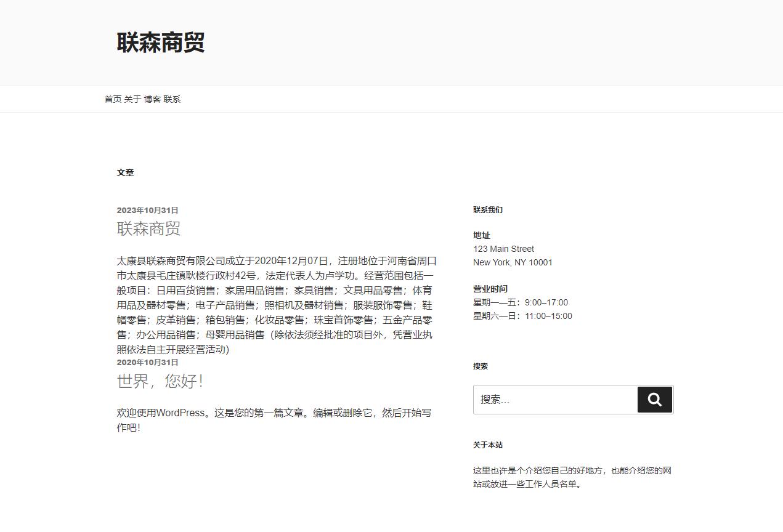783x532 pixels.
Task: Click the magnifying glass search button
Action: click(654, 400)
